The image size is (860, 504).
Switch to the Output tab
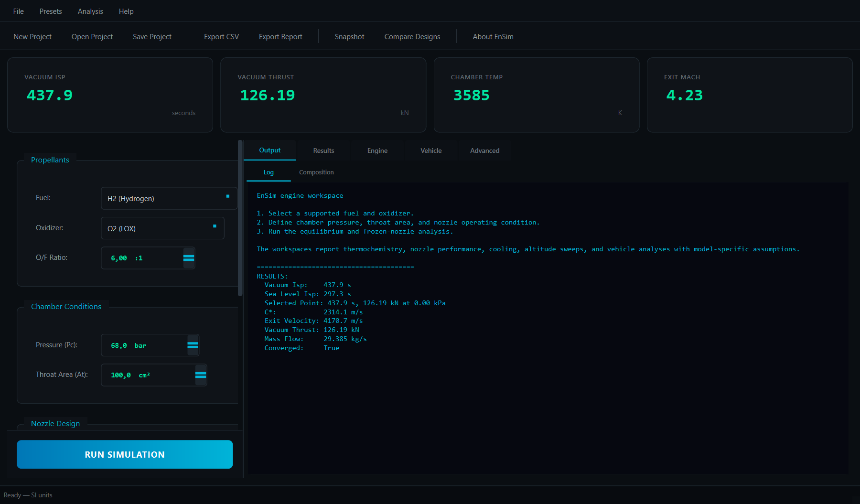[x=270, y=150]
